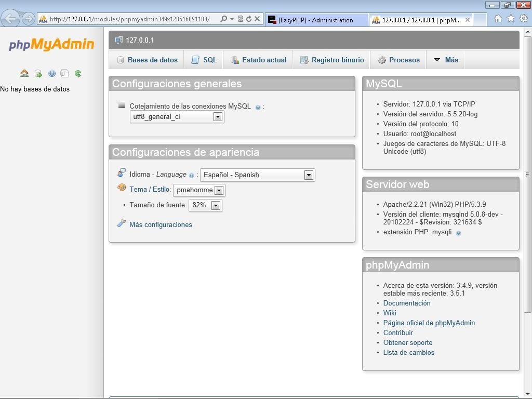Click the 'No hay bases de datos' text
This screenshot has width=532, height=399.
tap(35, 89)
